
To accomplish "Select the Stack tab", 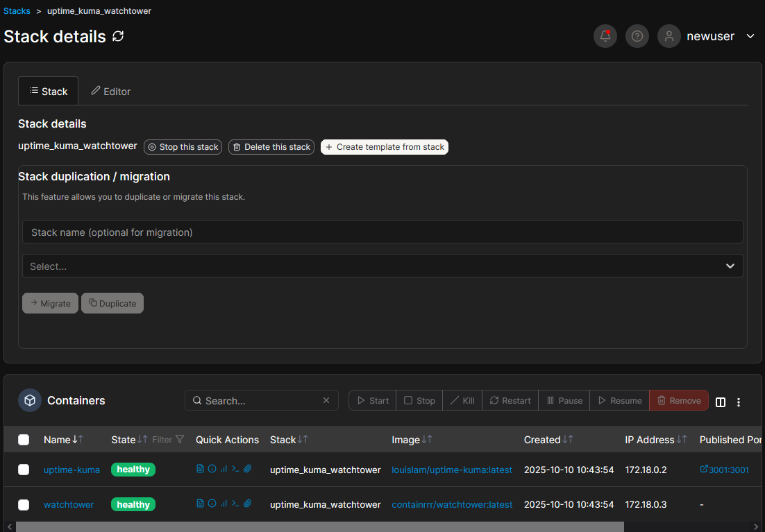I will point(49,92).
